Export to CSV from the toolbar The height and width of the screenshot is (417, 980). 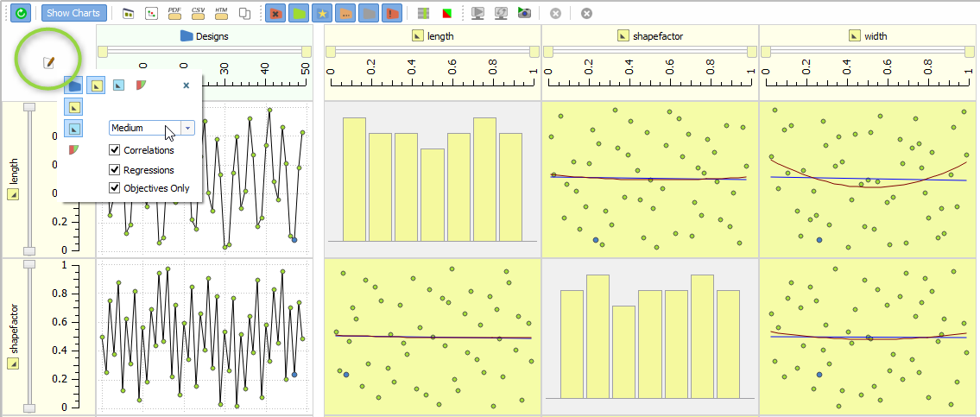[x=198, y=12]
